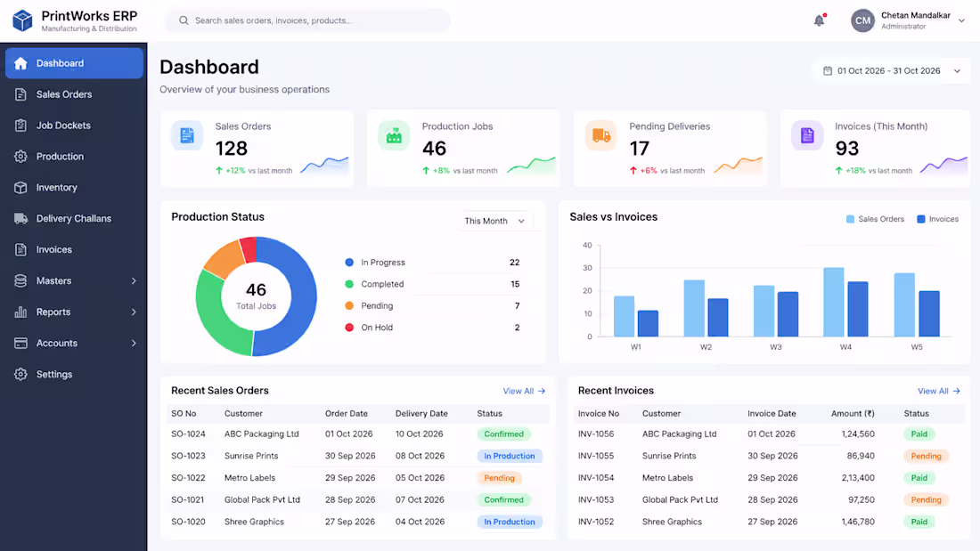Click the Dashboard home icon in sidebar
The image size is (980, 551).
point(20,63)
